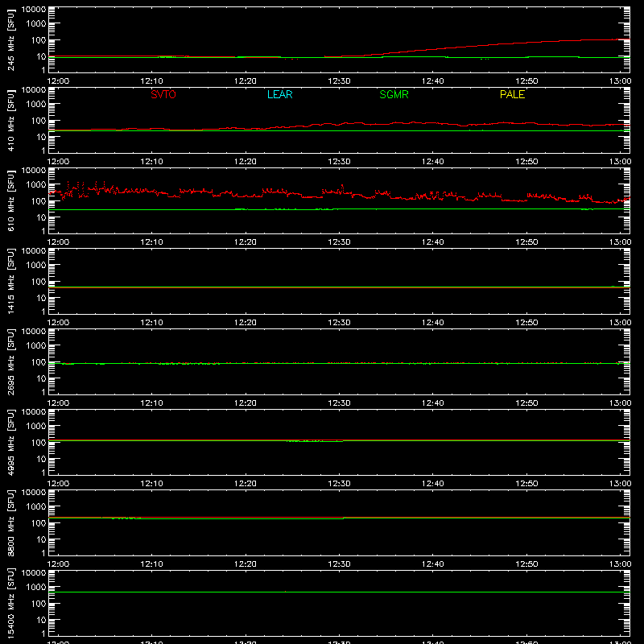Click the 10 y-axis value on 4995 MHz plot
The image size is (644, 644).
point(41,459)
